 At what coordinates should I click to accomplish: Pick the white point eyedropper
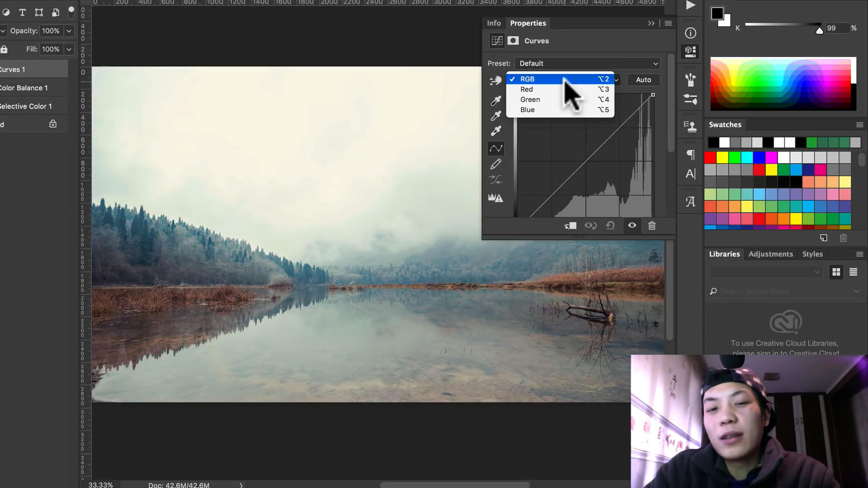coord(496,131)
